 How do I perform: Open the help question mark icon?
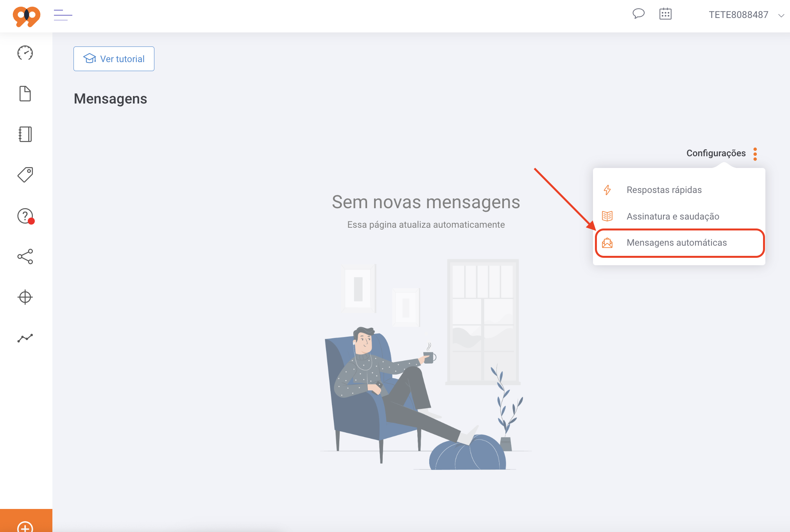[25, 216]
